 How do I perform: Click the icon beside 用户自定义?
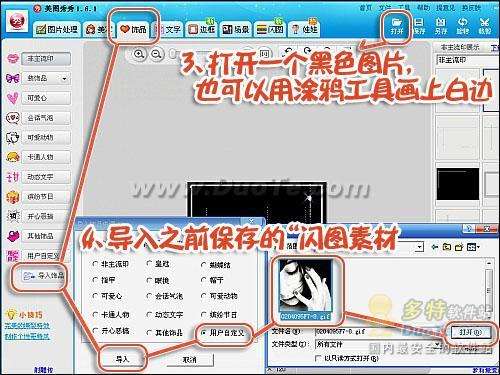point(13,256)
